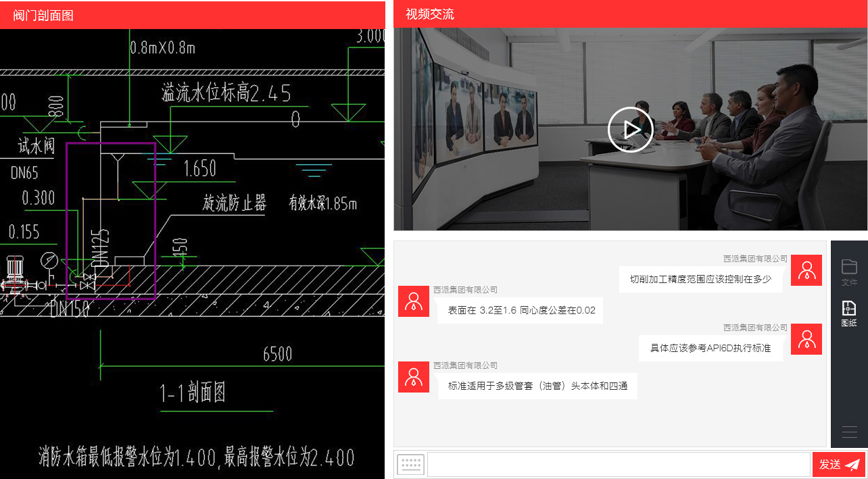
Task: Click the 6500 dimension in drawing
Action: tap(278, 353)
